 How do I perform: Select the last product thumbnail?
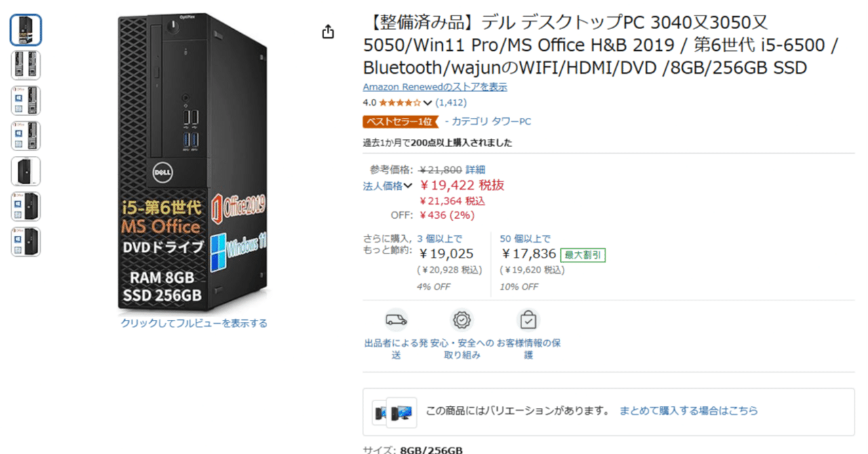[26, 241]
